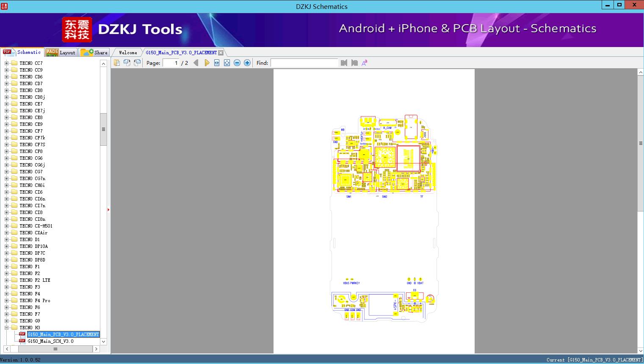Expand the TECNO CX-H501 folder
644x364 pixels.
pyautogui.click(x=6, y=226)
